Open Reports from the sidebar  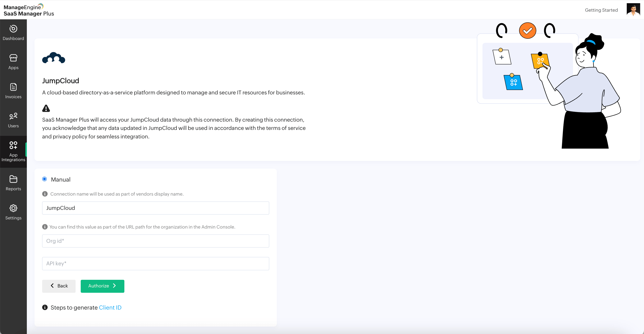[13, 179]
